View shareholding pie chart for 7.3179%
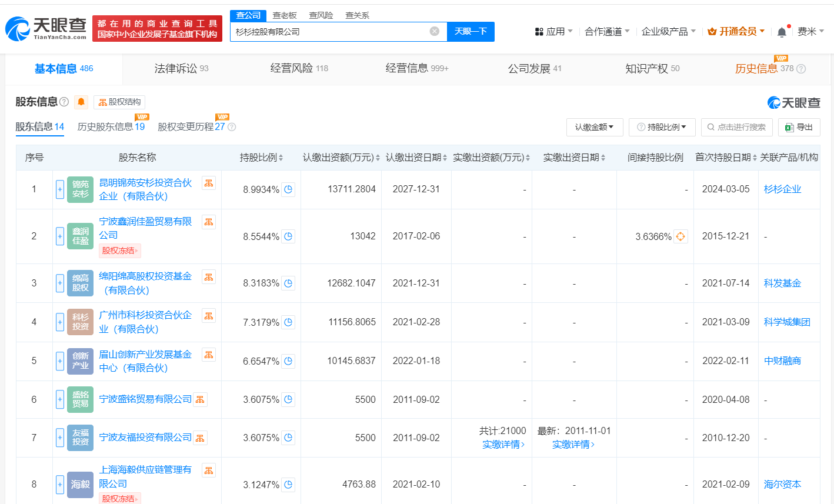The image size is (834, 504). pos(288,322)
